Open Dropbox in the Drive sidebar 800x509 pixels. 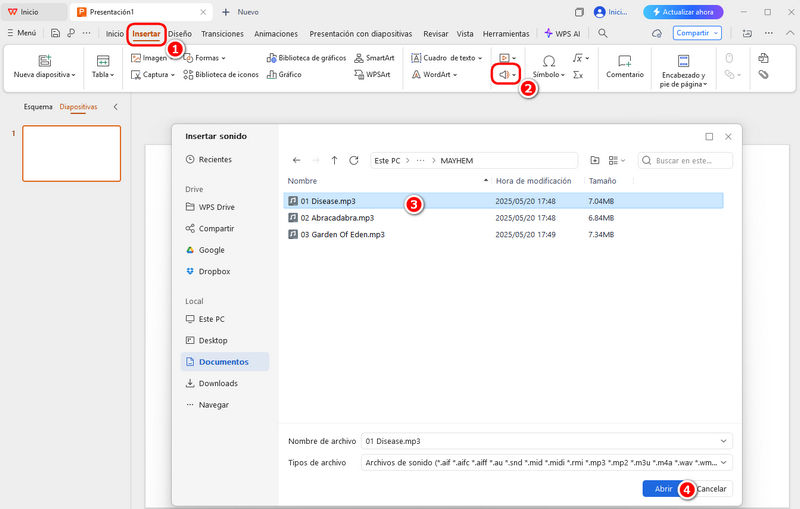(213, 271)
